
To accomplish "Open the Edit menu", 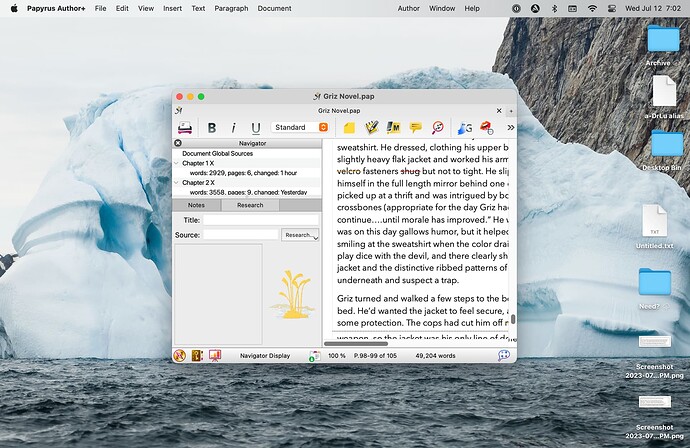I will (x=122, y=8).
